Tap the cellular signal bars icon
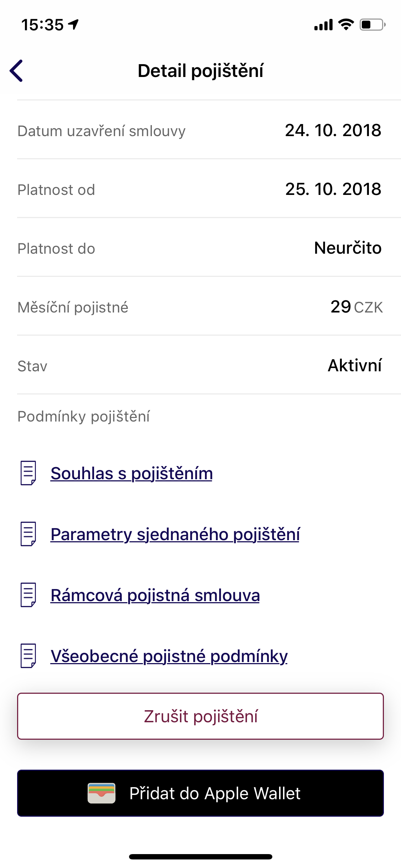This screenshot has height=868, width=401. click(x=323, y=25)
